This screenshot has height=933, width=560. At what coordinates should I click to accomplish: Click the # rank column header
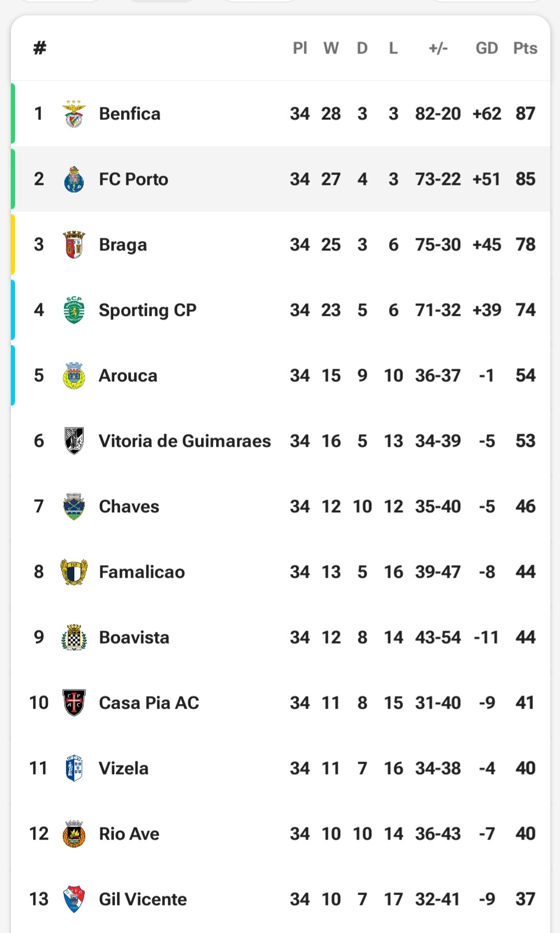click(x=39, y=48)
